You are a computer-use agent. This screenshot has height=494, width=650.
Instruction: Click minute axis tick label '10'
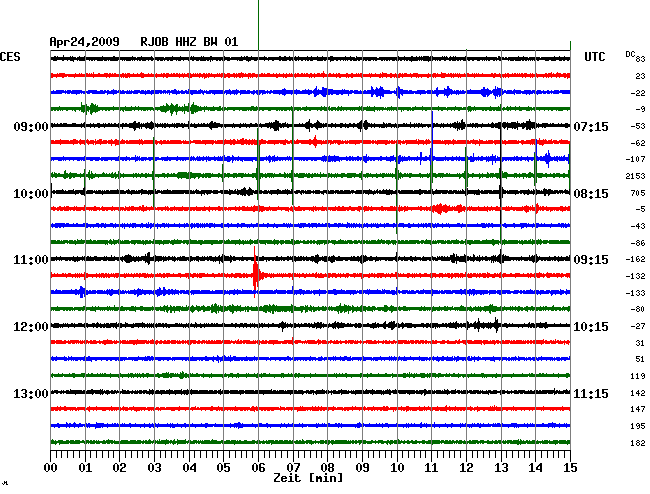point(397,468)
